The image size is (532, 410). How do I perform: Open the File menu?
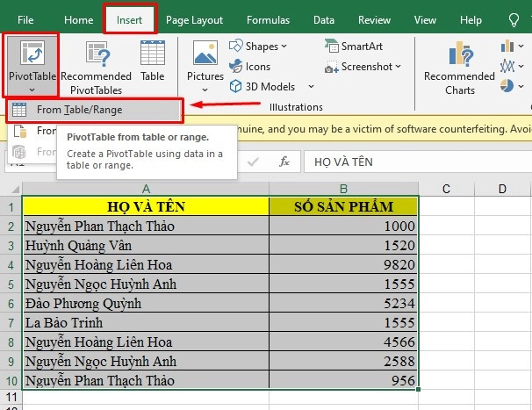[x=26, y=19]
